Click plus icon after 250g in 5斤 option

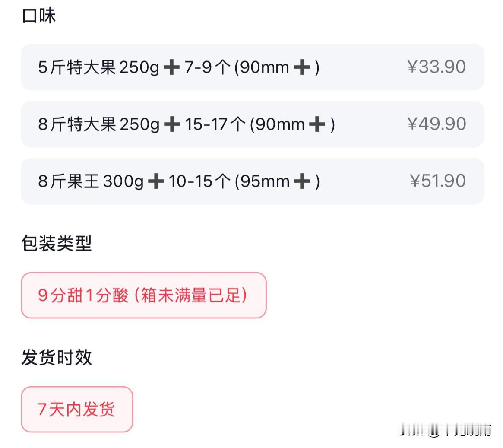pos(171,68)
